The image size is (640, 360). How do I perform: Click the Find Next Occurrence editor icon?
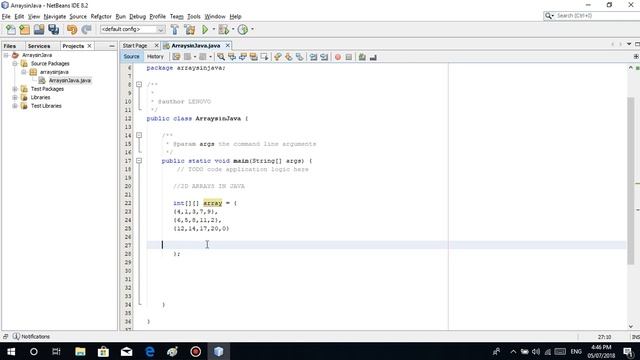point(243,57)
